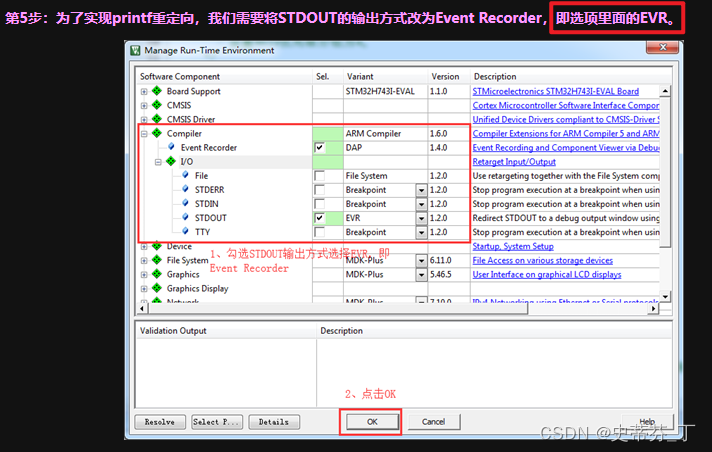Open the Retarget Input/Output link
712x452 pixels.
click(514, 162)
